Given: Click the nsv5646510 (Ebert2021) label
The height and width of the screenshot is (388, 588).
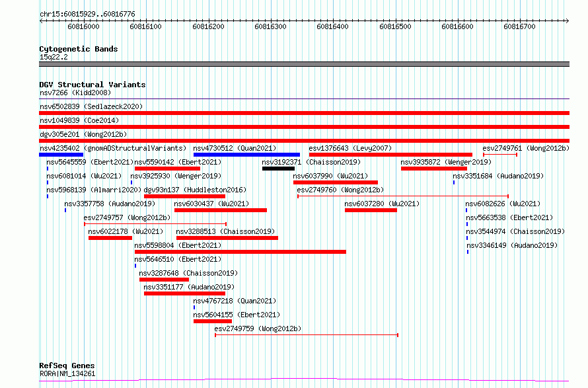Looking at the screenshot, I should pos(178,259).
